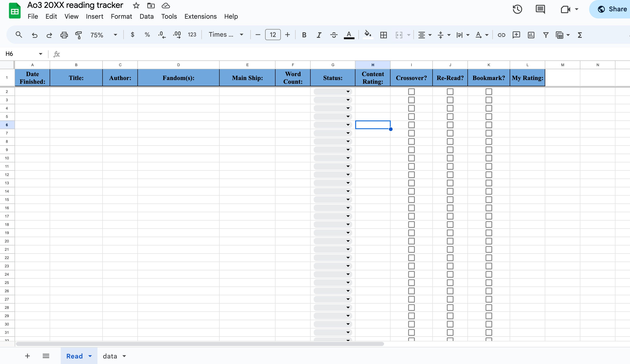630x364 pixels.
Task: Open the Format menu
Action: [121, 16]
